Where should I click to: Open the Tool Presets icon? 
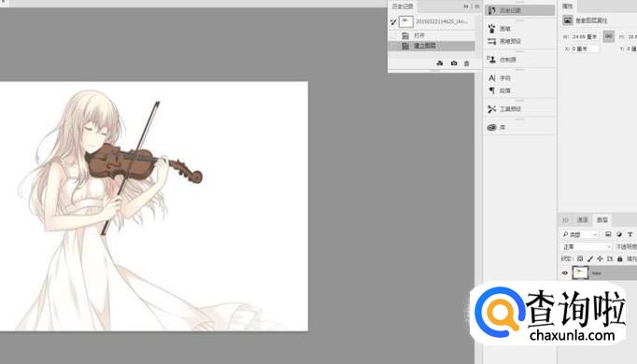(491, 109)
